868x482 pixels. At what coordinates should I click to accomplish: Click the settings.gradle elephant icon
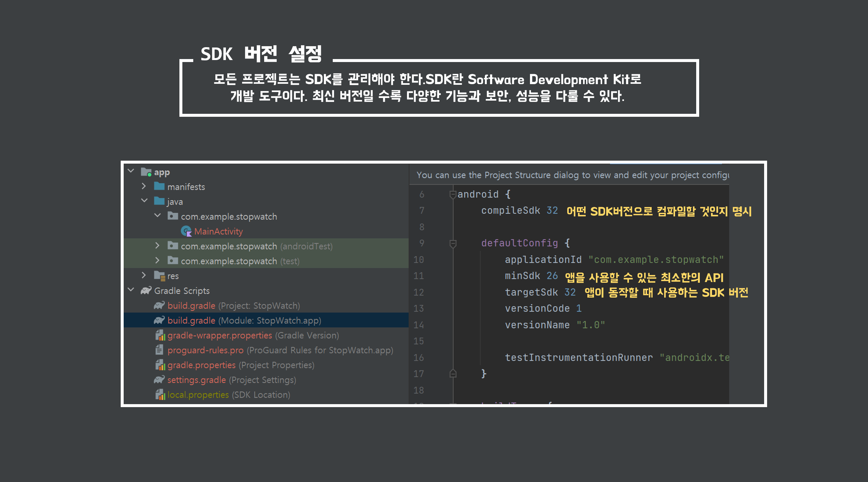click(x=159, y=380)
